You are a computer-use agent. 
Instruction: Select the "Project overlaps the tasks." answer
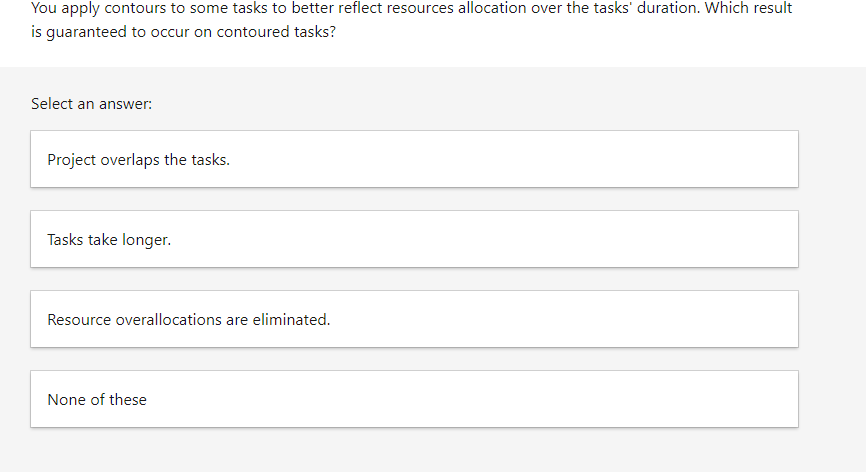[x=414, y=159]
